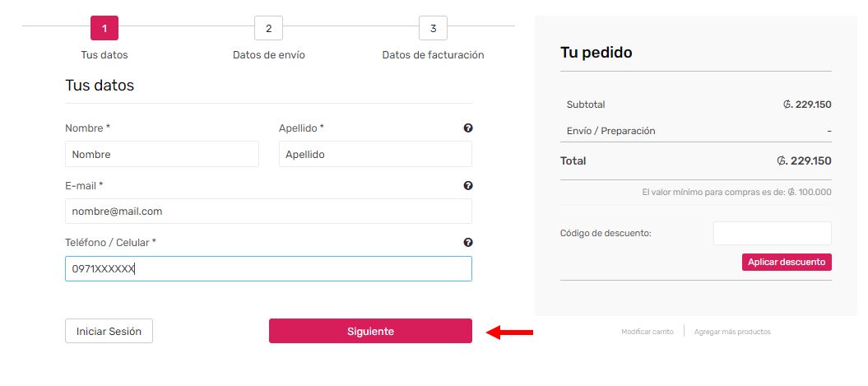Screen dimensions: 868x386
Task: Click the Datos de facturación step label
Action: tap(433, 55)
